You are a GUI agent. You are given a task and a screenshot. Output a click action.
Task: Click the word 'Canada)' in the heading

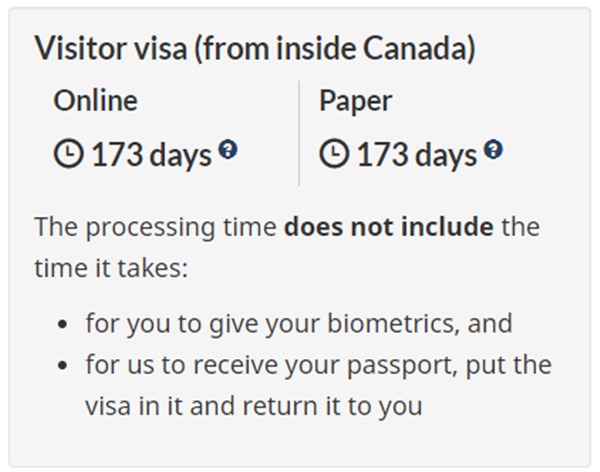click(x=419, y=49)
